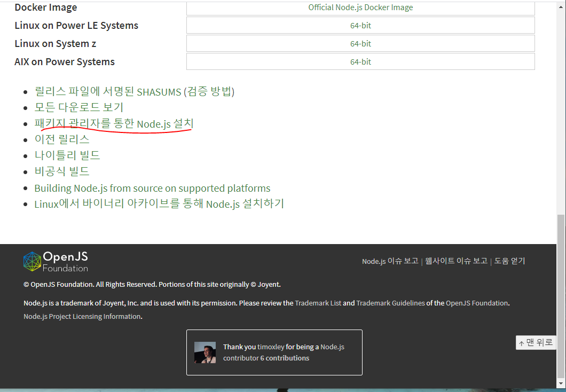Click the 'AIX on Power Systems' label

(65, 62)
